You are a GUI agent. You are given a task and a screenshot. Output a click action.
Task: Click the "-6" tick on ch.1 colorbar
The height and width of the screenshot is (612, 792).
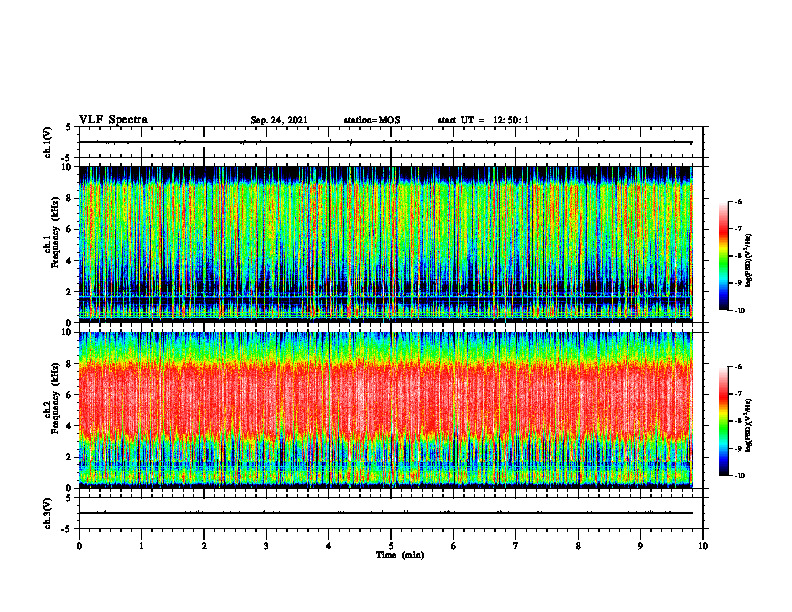738,202
